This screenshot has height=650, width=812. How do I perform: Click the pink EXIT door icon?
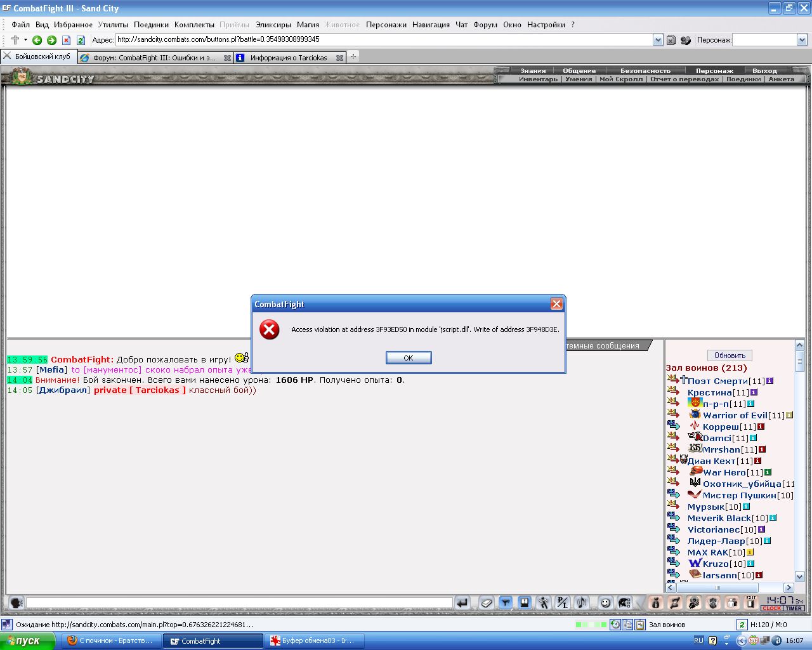pyautogui.click(x=751, y=602)
